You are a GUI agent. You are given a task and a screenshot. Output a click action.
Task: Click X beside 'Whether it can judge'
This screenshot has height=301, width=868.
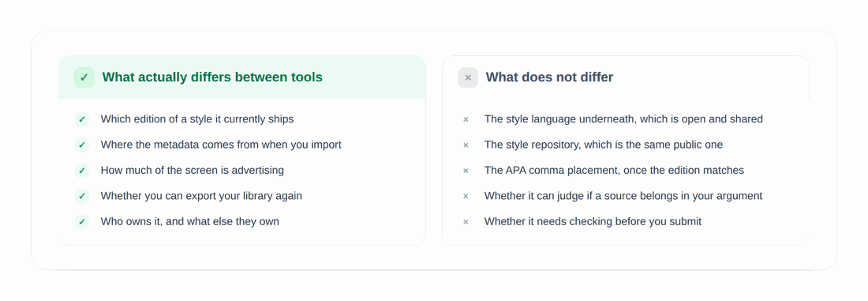coord(466,196)
